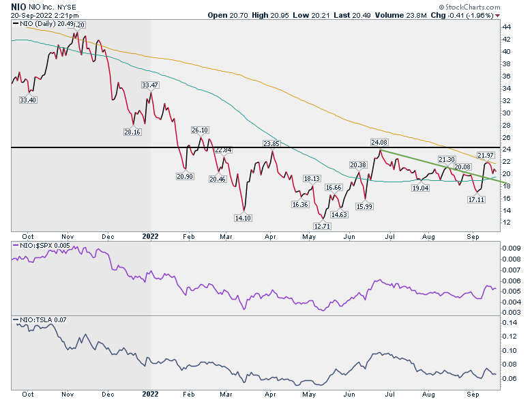Select the High 20.95 value
Image resolution: width=532 pixels, height=400 pixels.
[270, 15]
